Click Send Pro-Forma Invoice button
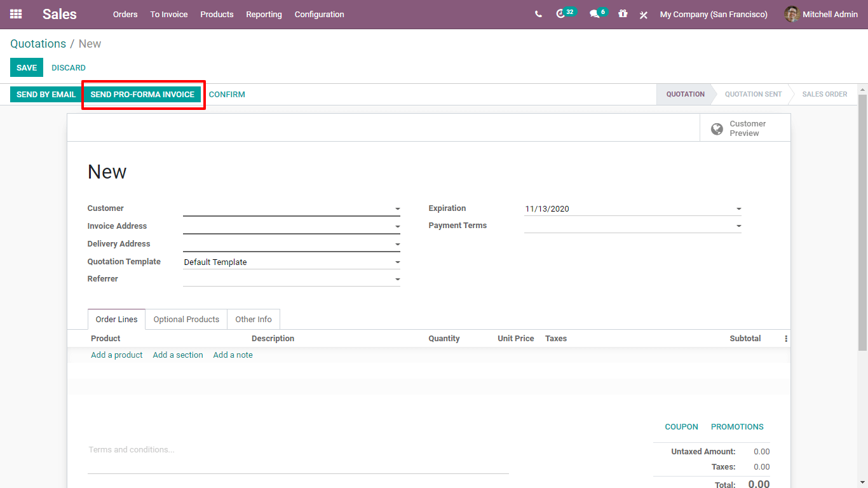 pos(142,94)
